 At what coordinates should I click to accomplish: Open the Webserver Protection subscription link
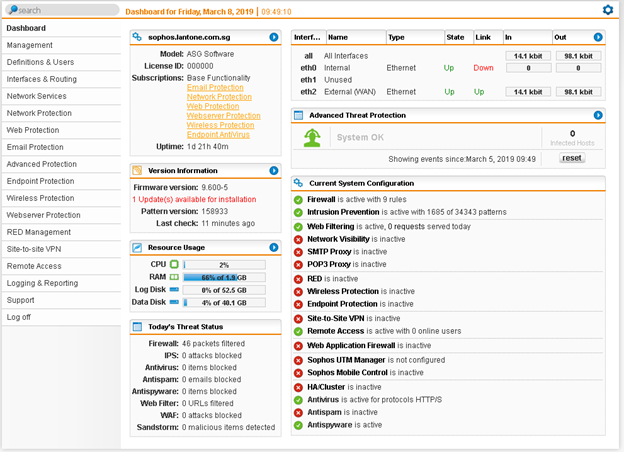[224, 115]
